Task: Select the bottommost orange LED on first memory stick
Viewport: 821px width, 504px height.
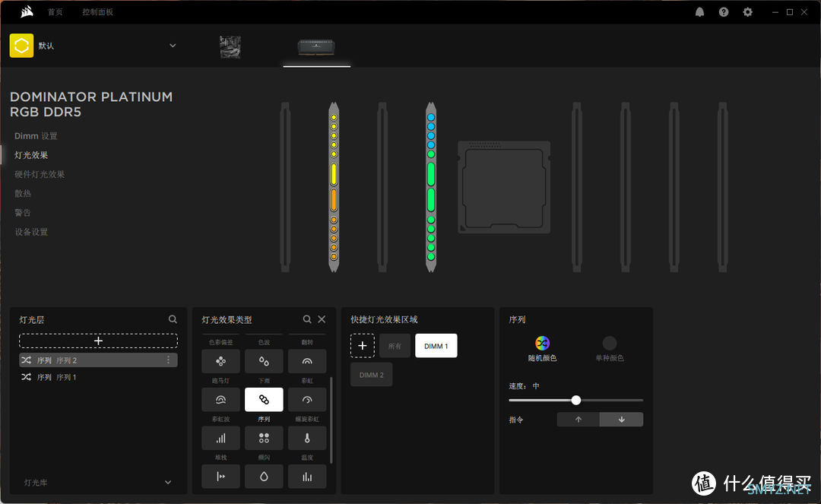Action: point(334,256)
